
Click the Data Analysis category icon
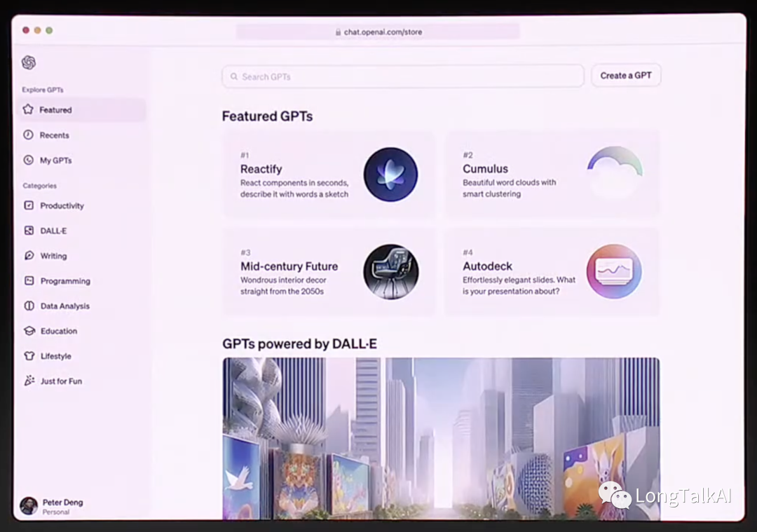[x=29, y=306]
